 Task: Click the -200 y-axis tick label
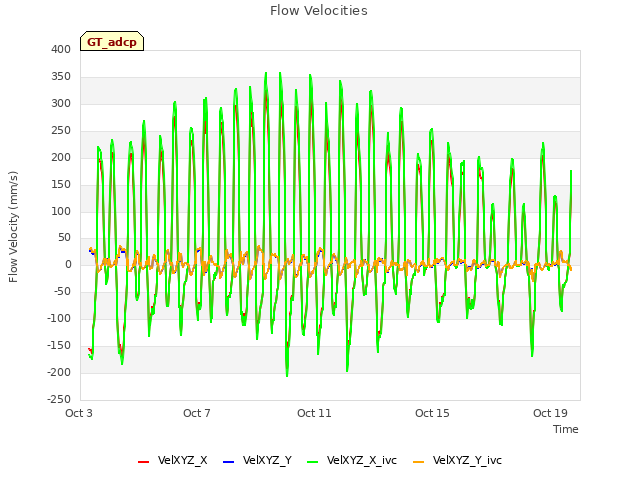click(x=59, y=372)
